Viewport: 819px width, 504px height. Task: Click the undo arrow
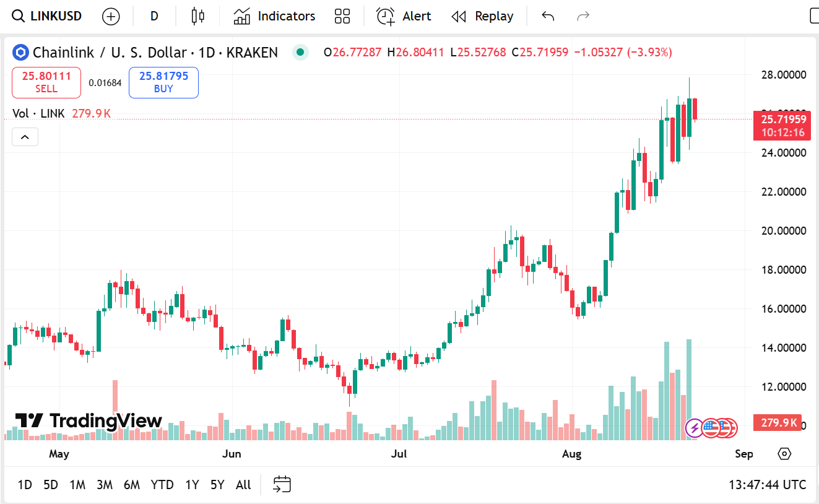point(548,16)
